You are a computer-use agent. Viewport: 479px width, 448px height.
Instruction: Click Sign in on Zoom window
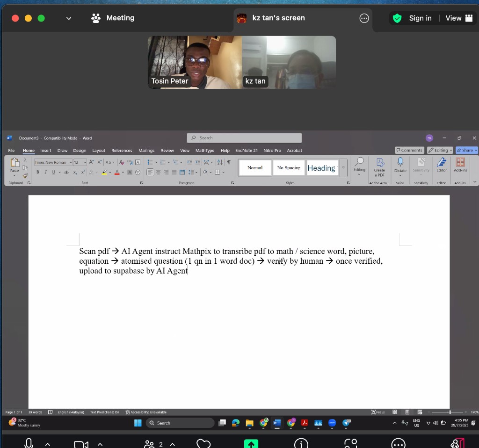(420, 18)
